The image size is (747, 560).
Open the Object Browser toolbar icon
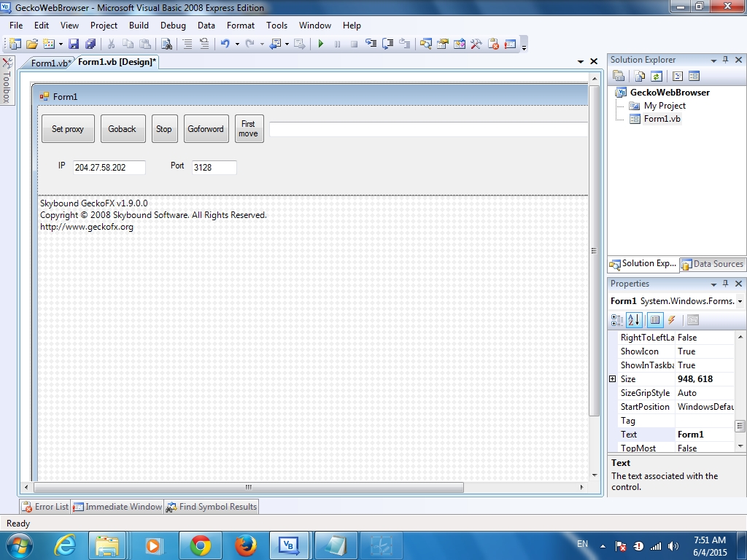coord(460,44)
